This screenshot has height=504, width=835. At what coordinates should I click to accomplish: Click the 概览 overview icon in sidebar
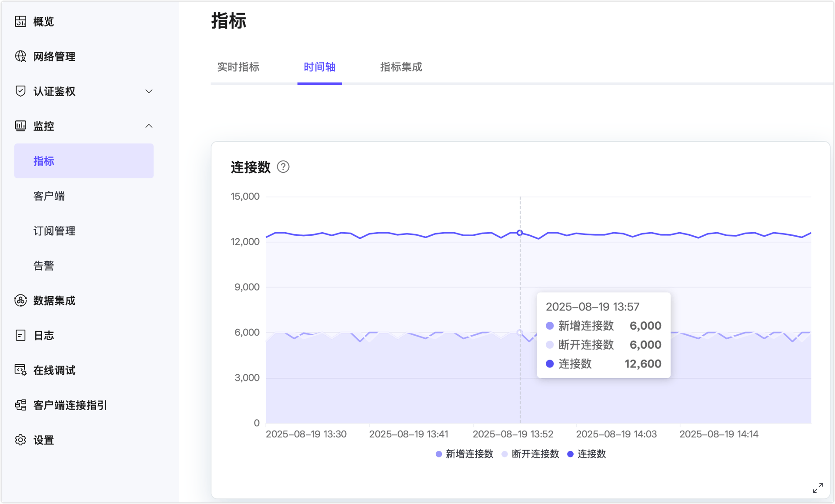tap(20, 21)
